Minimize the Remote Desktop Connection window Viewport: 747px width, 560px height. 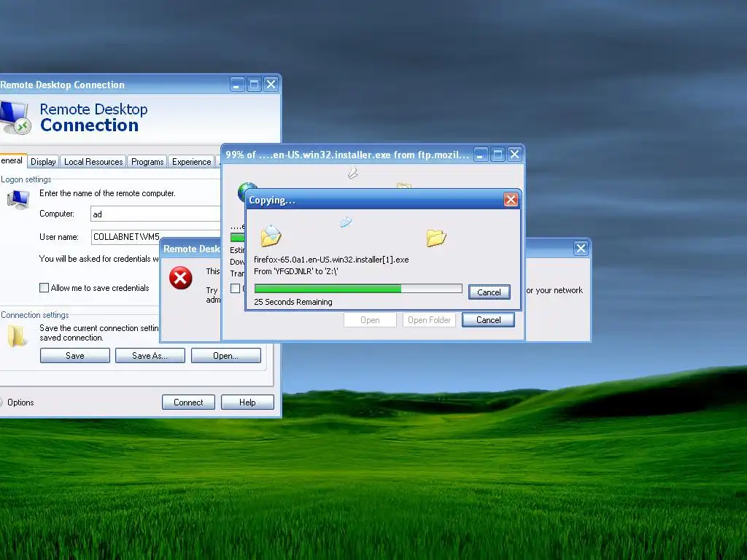[237, 85]
